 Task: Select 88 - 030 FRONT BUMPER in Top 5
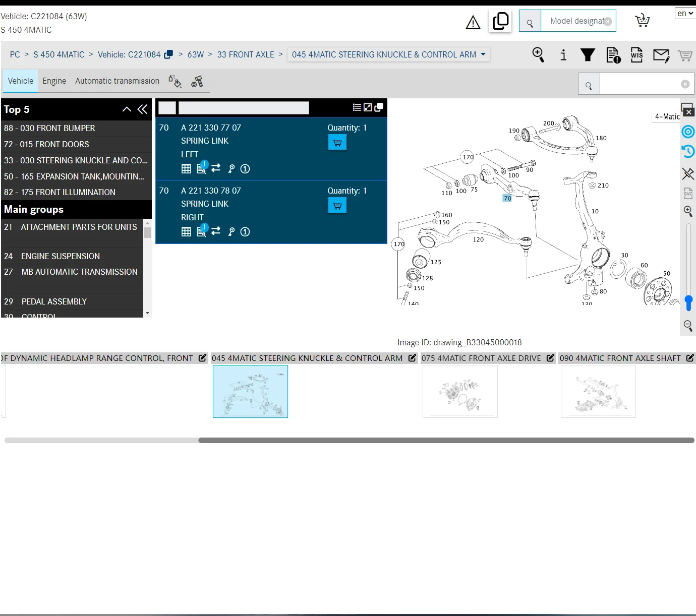(x=76, y=129)
